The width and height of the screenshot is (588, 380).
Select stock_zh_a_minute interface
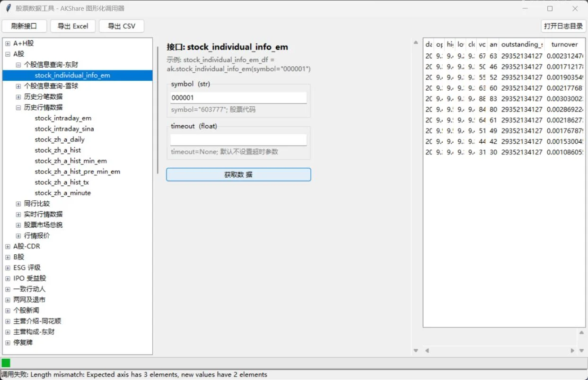(63, 193)
